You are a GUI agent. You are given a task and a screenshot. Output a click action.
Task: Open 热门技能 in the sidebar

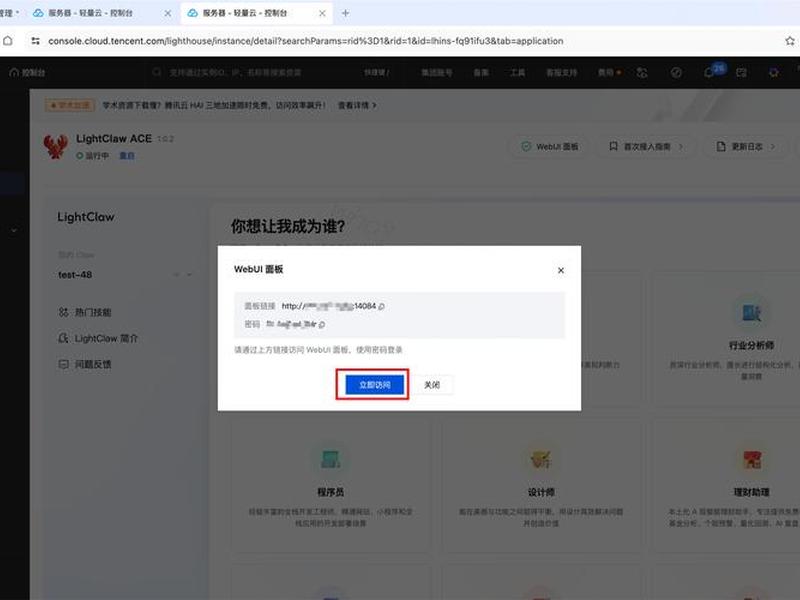[85, 312]
